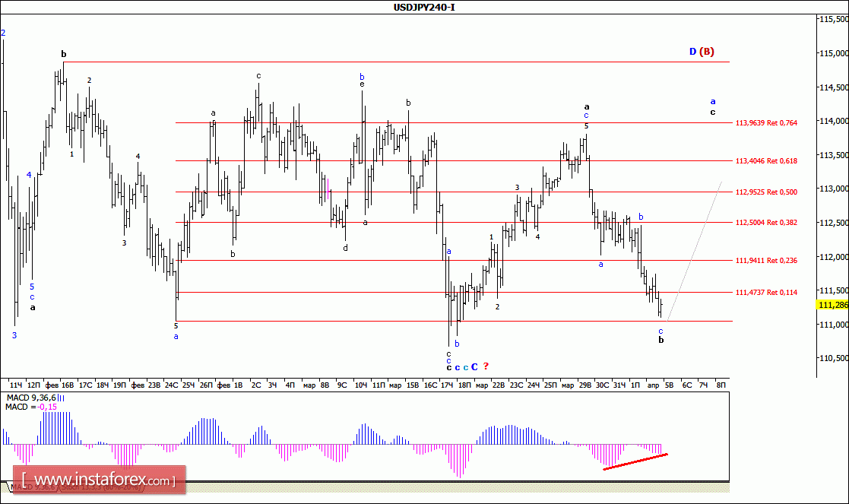
Task: Select the 113,9639 Ret 0,764 label
Action: pos(766,123)
